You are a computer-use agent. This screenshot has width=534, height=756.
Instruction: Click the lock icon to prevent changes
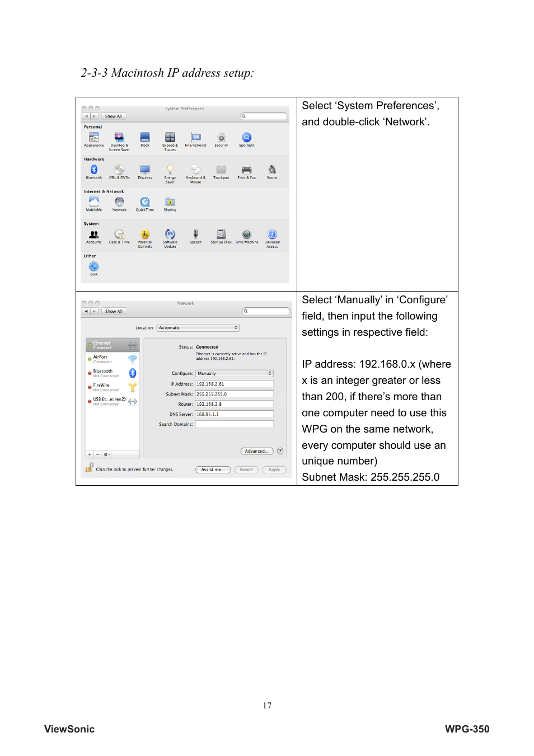click(x=89, y=468)
